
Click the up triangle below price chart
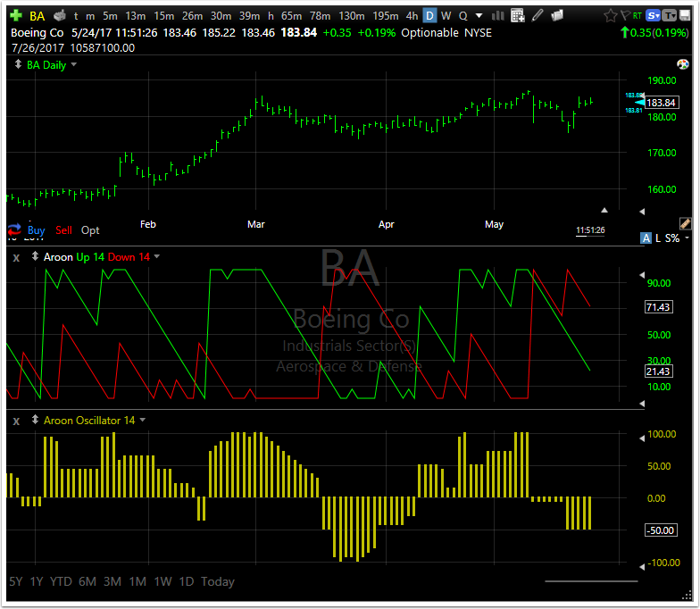point(604,210)
